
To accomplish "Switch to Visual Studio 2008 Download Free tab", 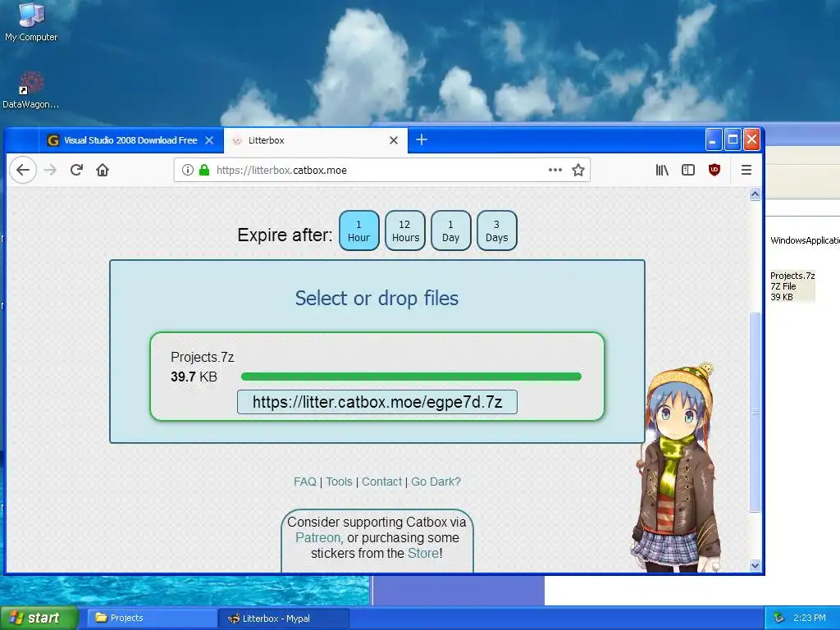I will click(130, 139).
